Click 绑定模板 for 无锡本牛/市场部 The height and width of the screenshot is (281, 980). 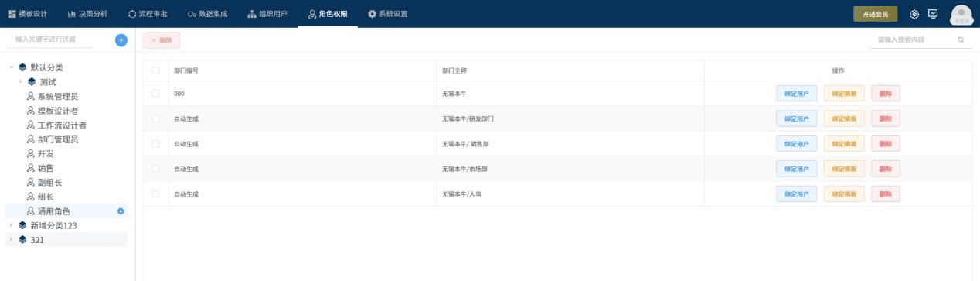pyautogui.click(x=844, y=169)
